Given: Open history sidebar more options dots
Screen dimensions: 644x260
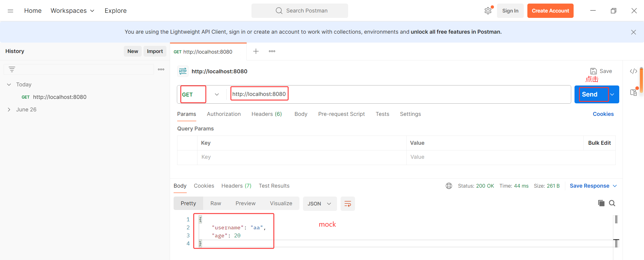Looking at the screenshot, I should coord(161,69).
